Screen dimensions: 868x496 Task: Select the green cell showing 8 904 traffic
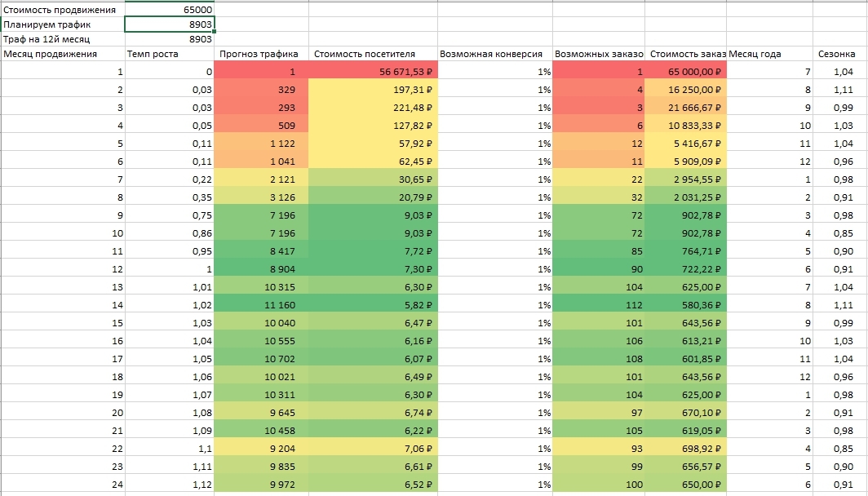261,269
